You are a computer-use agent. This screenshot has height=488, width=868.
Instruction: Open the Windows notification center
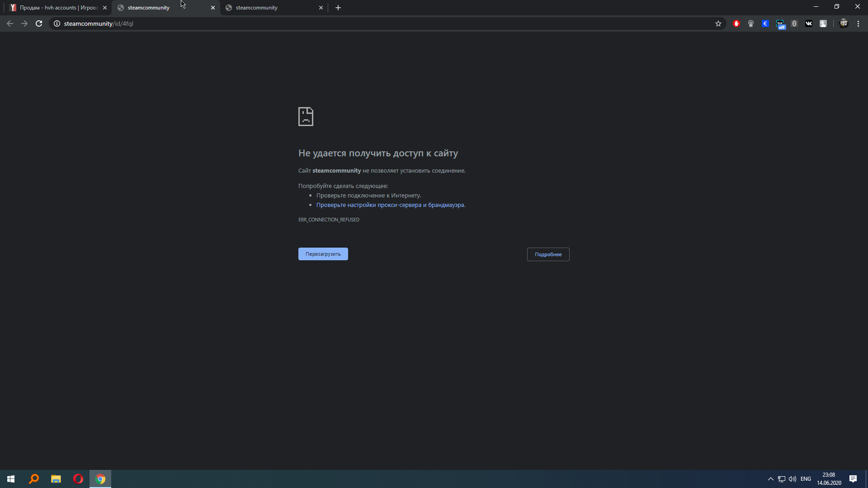[853, 479]
